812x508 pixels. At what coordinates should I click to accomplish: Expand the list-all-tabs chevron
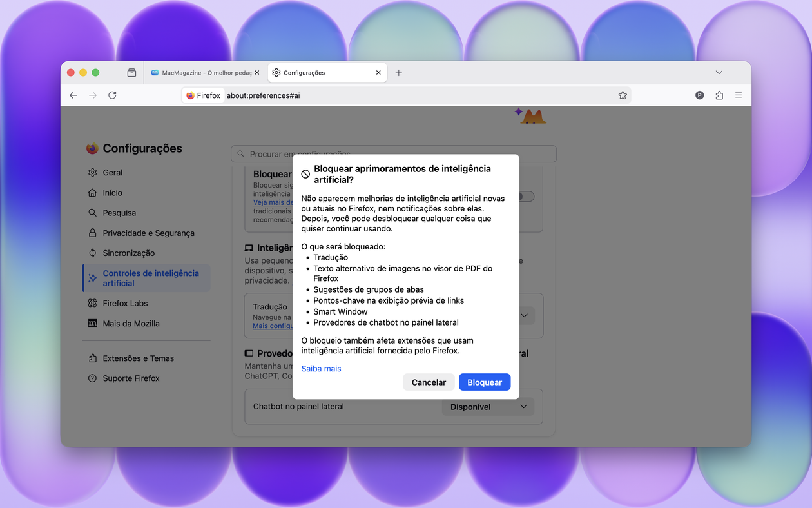[719, 73]
